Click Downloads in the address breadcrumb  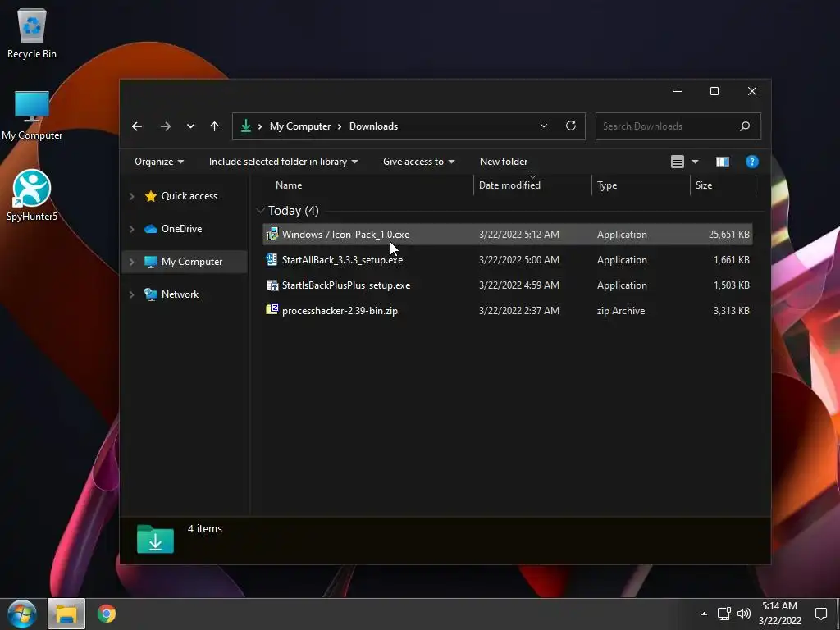(373, 126)
